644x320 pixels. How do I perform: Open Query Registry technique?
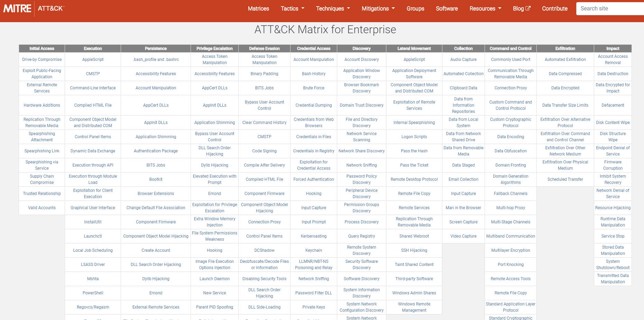tap(361, 236)
